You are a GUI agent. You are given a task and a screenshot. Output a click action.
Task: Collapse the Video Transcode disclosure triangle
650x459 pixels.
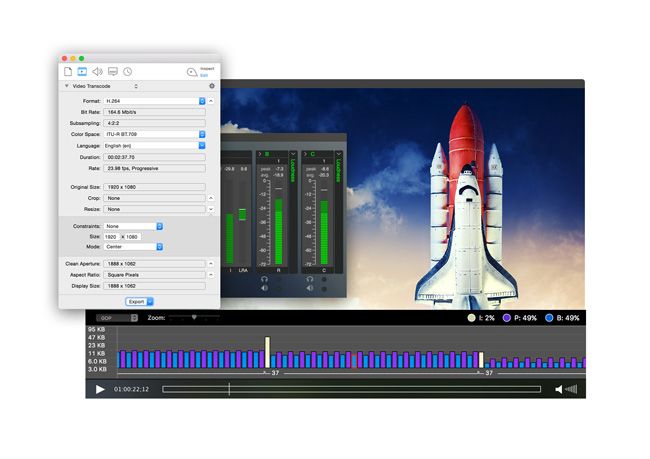tap(66, 86)
